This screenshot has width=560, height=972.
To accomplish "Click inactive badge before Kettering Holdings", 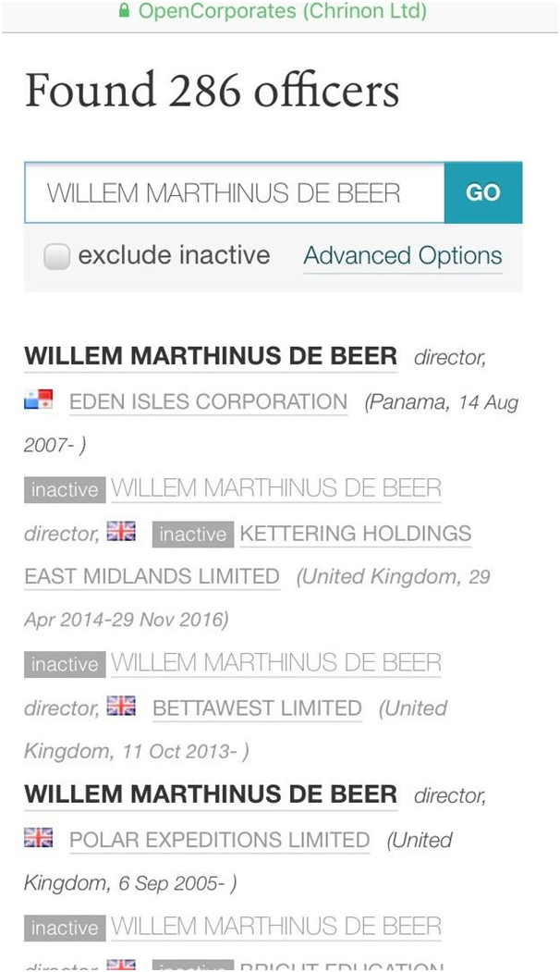I will click(x=192, y=534).
